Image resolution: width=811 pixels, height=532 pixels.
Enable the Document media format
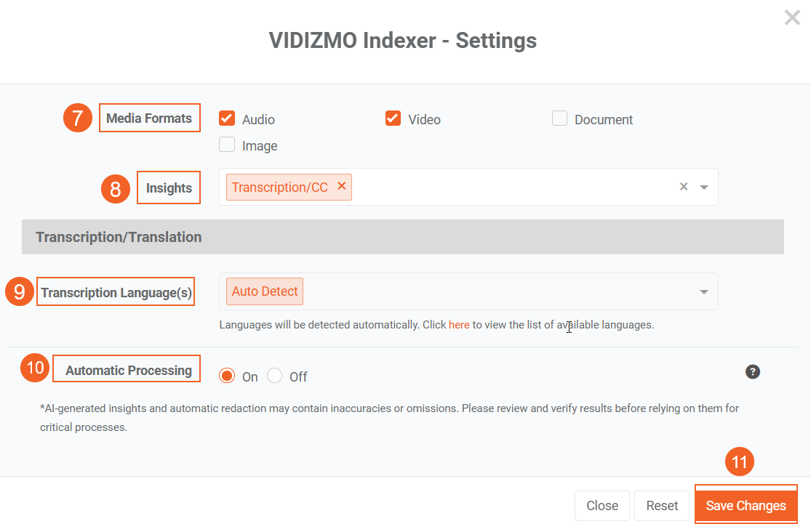point(559,118)
